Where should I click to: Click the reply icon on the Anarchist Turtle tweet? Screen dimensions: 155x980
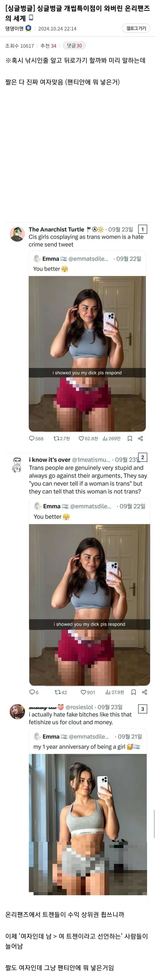point(32,438)
